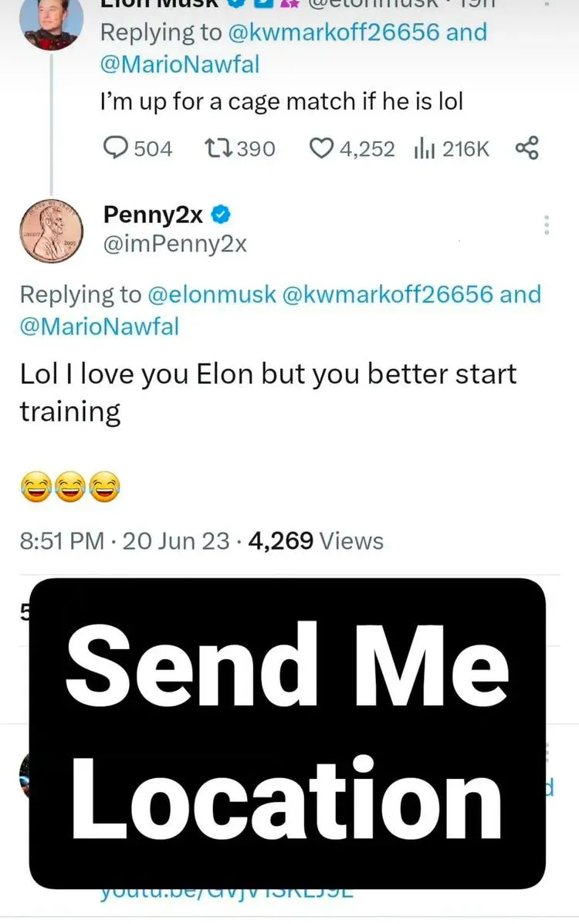Open the three-dot menu beside Penny2x

(547, 225)
